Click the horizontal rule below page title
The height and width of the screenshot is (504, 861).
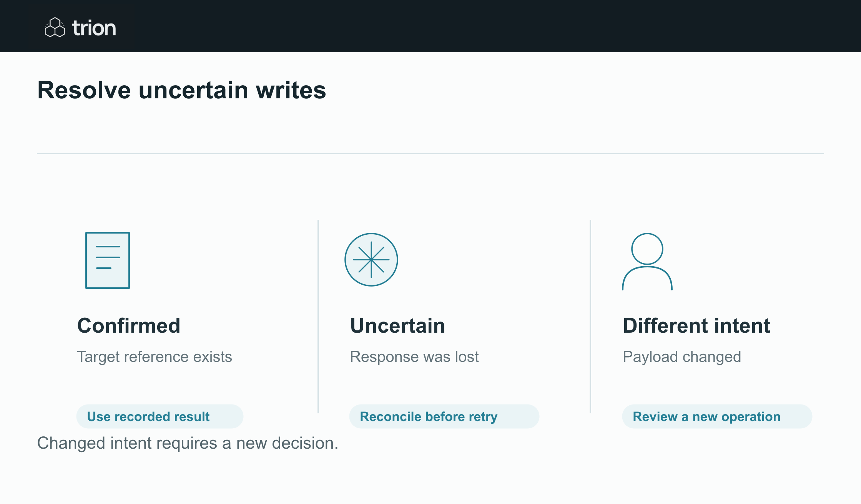[x=430, y=154]
